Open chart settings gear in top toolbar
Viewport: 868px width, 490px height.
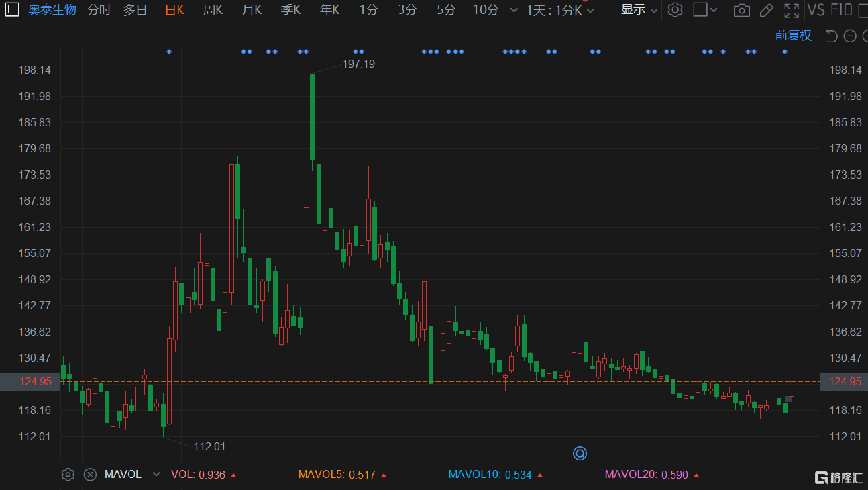(x=675, y=10)
